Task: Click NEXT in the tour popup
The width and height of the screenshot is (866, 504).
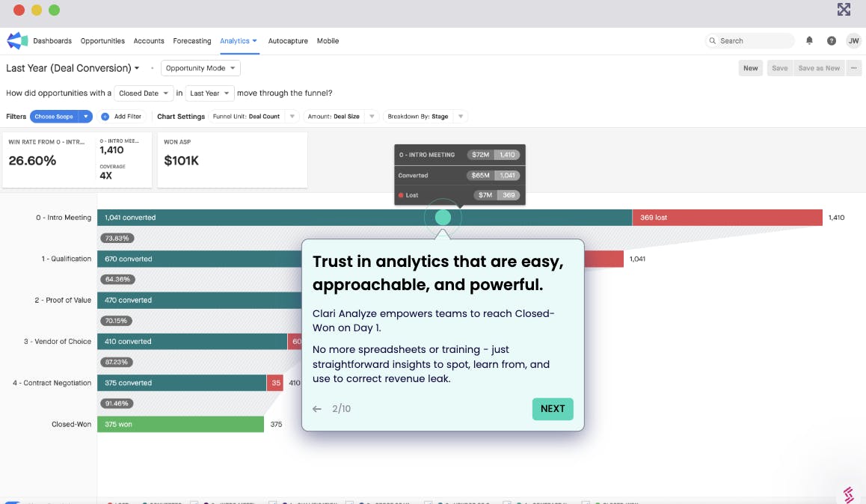Action: tap(553, 409)
